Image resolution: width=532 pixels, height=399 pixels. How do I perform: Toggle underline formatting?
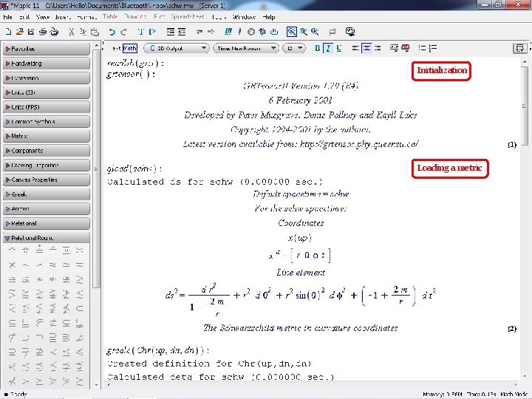[339, 48]
